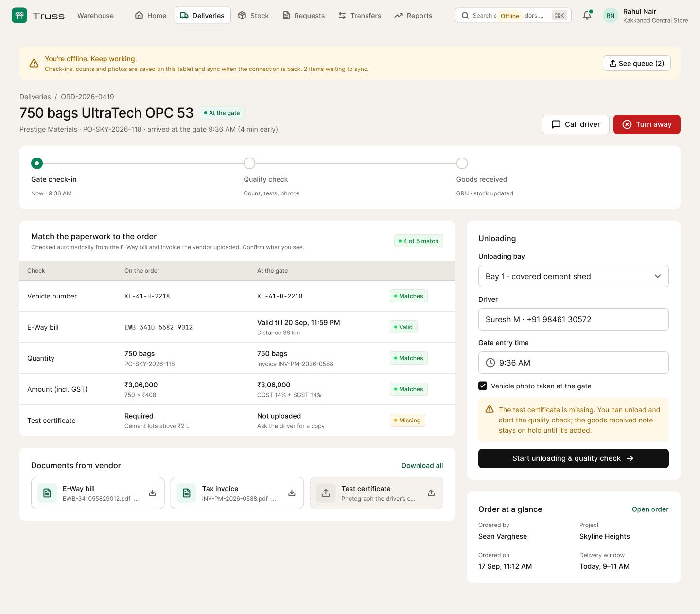Expand the Unloading bay dropdown
The height and width of the screenshot is (614, 700).
pyautogui.click(x=574, y=276)
